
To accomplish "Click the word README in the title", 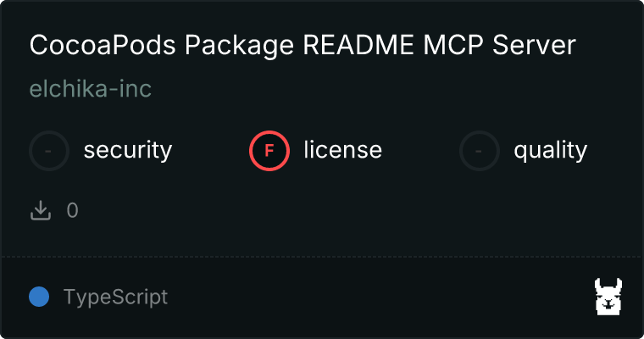I will click(358, 45).
